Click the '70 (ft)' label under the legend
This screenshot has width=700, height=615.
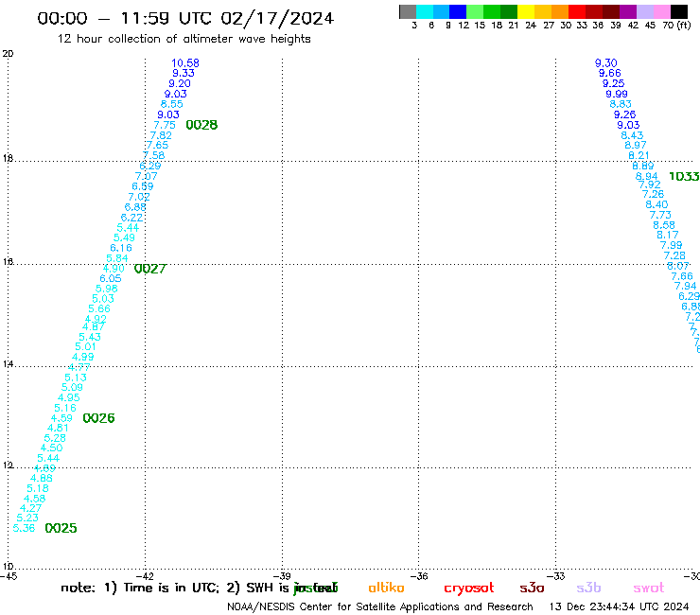coord(676,26)
